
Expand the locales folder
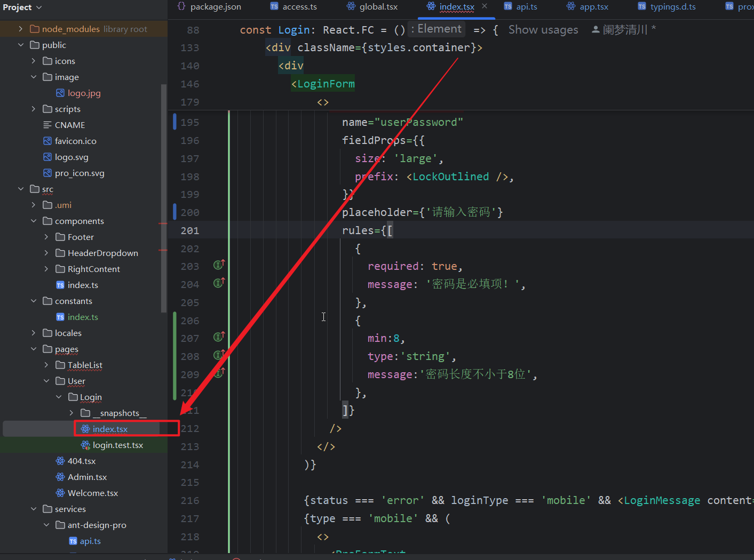(34, 333)
